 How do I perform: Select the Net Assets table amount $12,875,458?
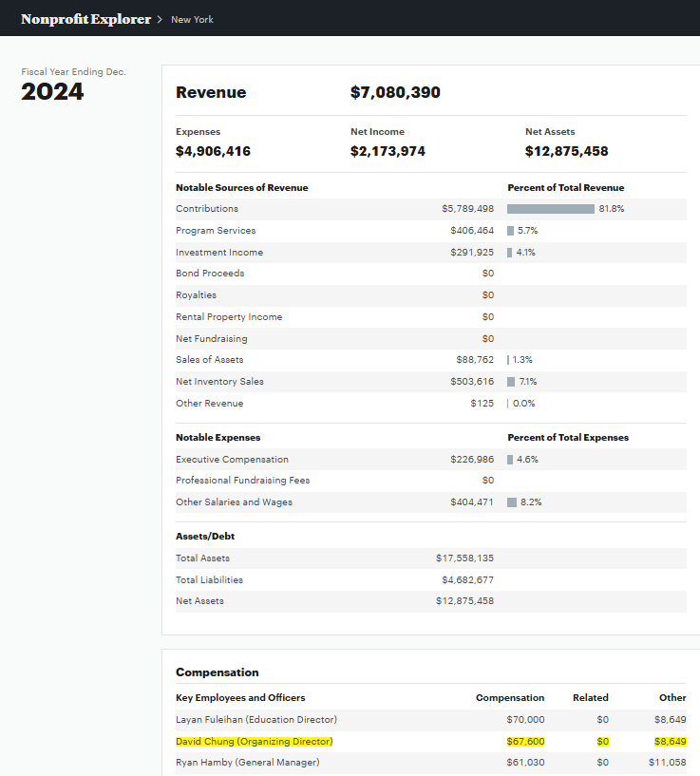pyautogui.click(x=464, y=601)
